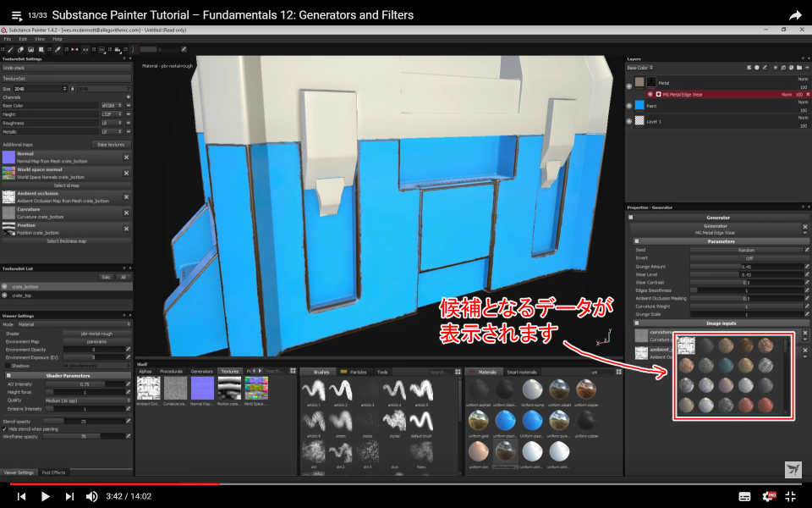Toggle the Shadows checkbox in Viewer Settings
Screen dimensions: 812x508
8,366
